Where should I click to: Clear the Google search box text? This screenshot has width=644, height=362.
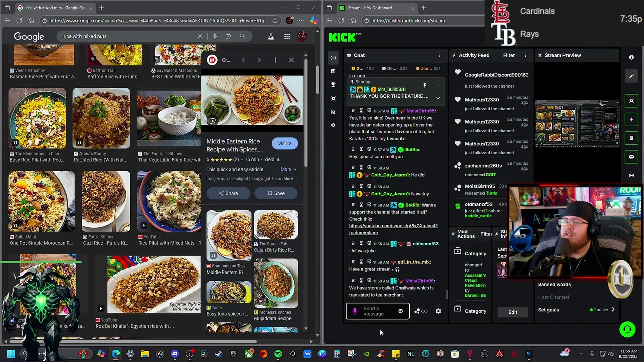[x=200, y=36]
